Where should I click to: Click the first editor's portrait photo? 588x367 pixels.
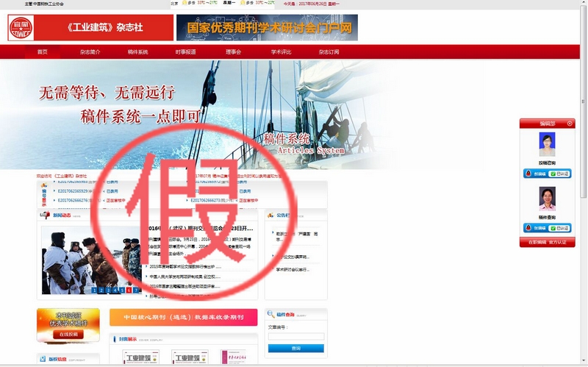click(547, 144)
